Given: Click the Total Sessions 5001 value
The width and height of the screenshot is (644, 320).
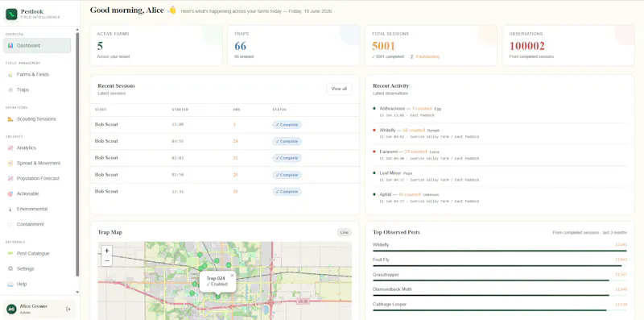Looking at the screenshot, I should 384,46.
